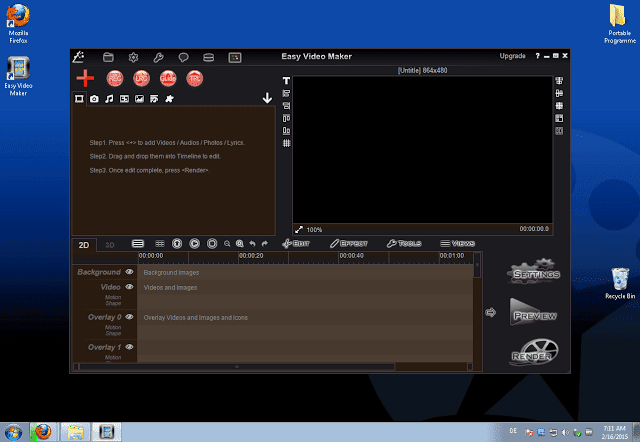Stop playback with the round stop button

click(212, 244)
